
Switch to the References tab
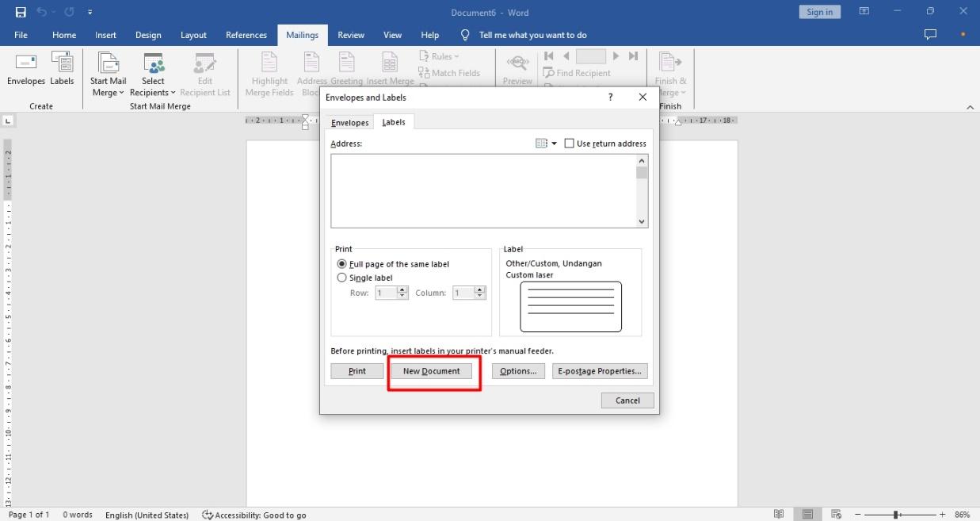246,35
